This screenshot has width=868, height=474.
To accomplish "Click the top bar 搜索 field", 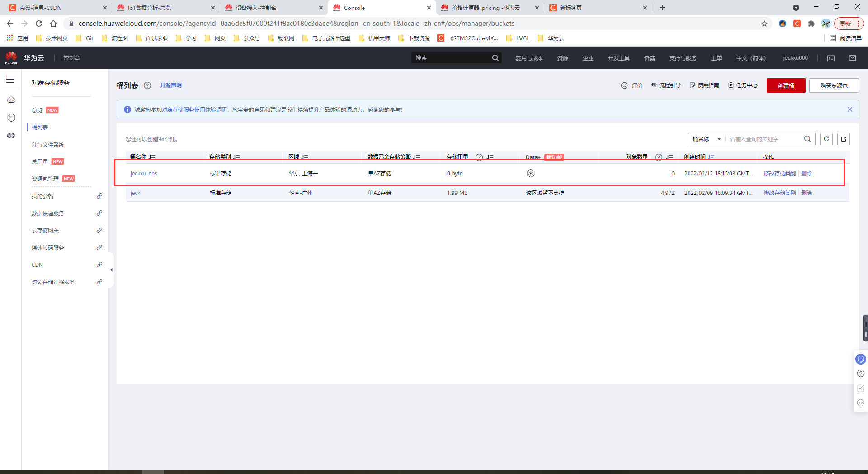I will 451,58.
